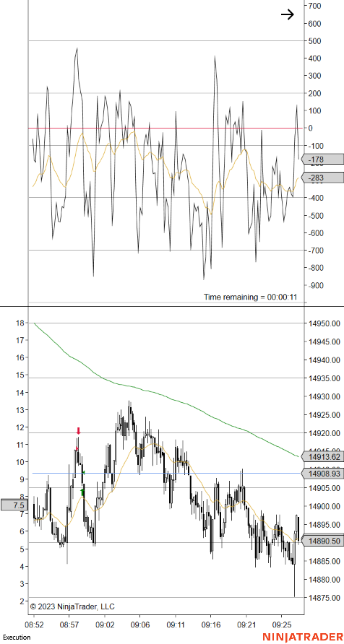Viewport: 344px width, 644px height.
Task: Click the 2 label on left axis
Action: pyautogui.click(x=22, y=601)
